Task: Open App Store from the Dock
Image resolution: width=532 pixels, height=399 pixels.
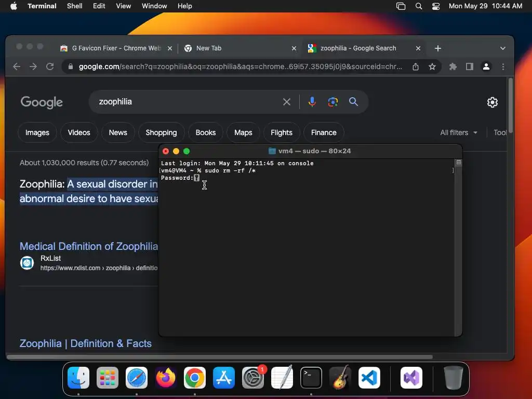Action: (x=224, y=378)
